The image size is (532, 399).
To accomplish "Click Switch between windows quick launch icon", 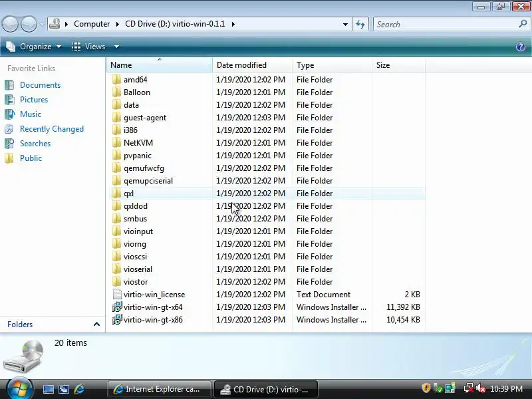I will (x=64, y=389).
